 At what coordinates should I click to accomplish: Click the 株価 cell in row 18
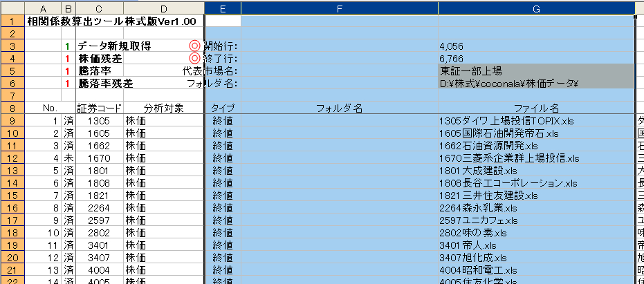[x=163, y=233]
